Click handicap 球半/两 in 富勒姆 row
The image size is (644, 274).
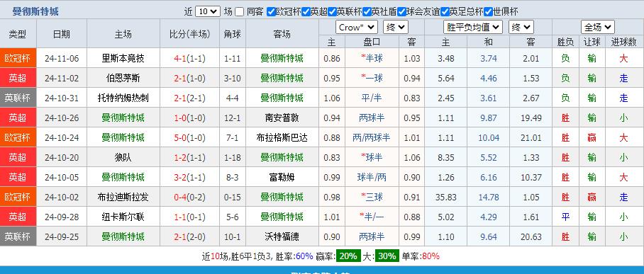[372, 177]
